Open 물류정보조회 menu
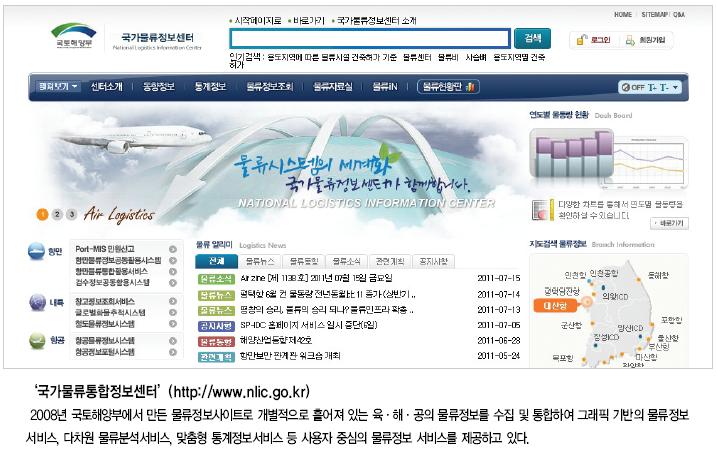 [x=269, y=86]
